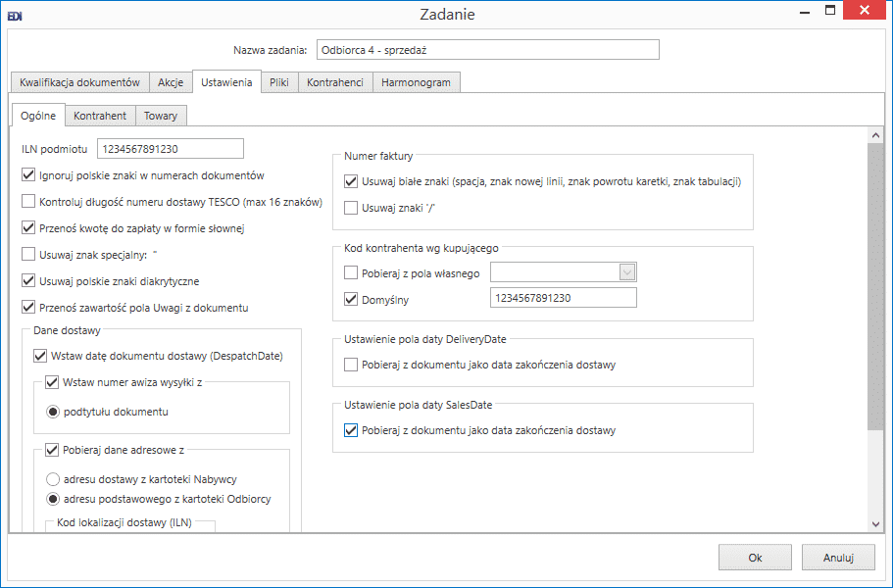The image size is (893, 588).
Task: Enable DeliveryDate 'Pobieraj z dokumentu' checkbox
Action: pos(351,365)
